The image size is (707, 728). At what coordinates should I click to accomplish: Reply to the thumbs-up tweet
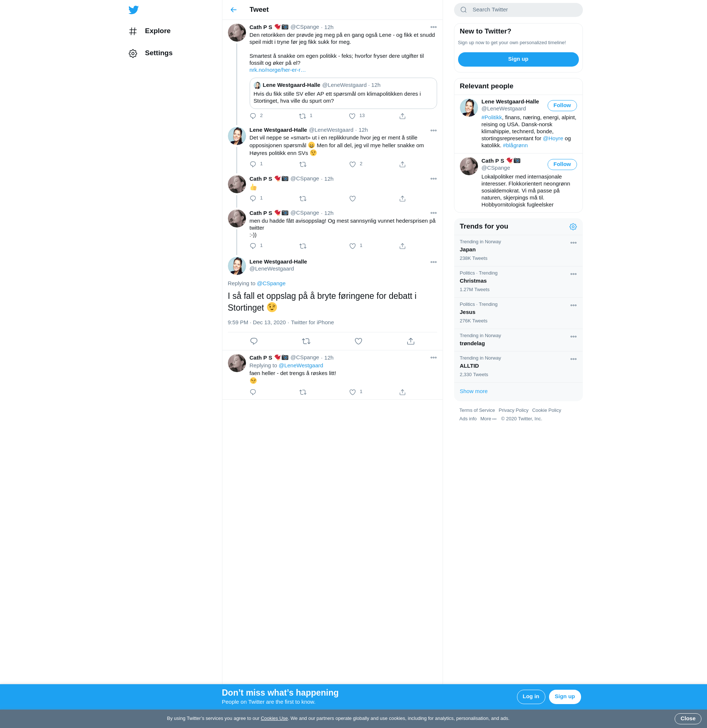[253, 198]
